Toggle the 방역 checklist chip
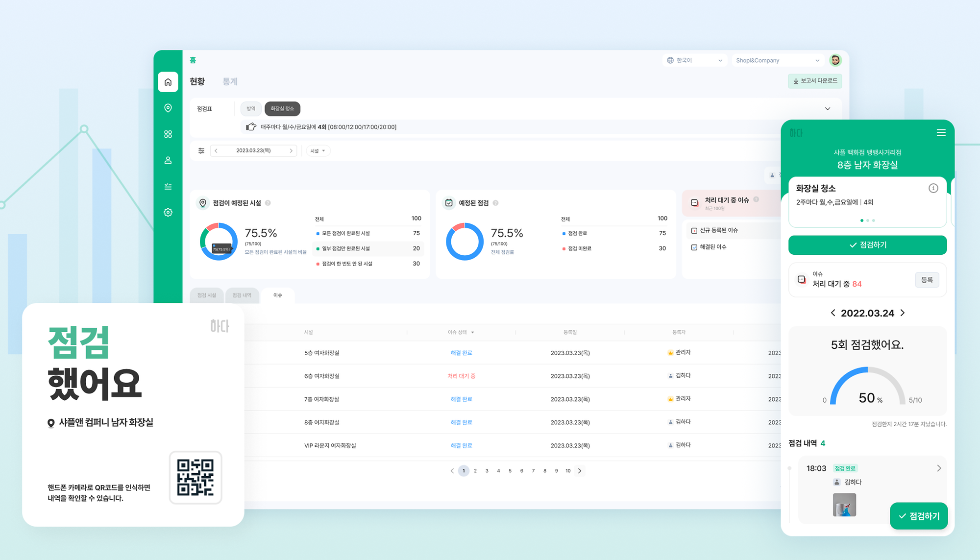This screenshot has width=980, height=560. click(x=251, y=108)
